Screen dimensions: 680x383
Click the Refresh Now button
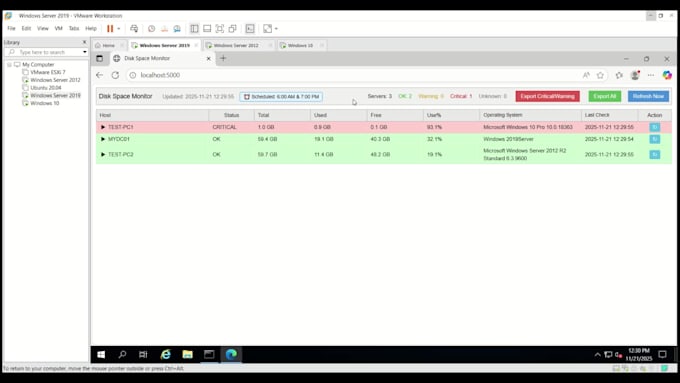point(648,96)
